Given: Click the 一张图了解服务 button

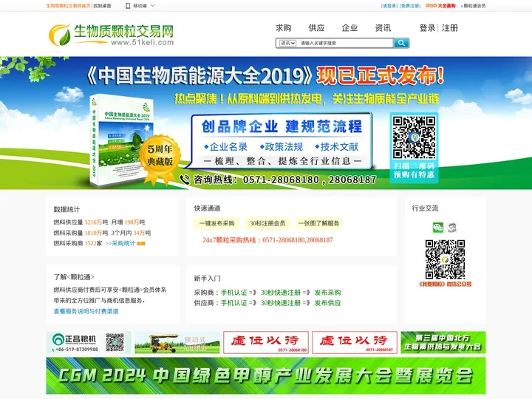Looking at the screenshot, I should [319, 223].
